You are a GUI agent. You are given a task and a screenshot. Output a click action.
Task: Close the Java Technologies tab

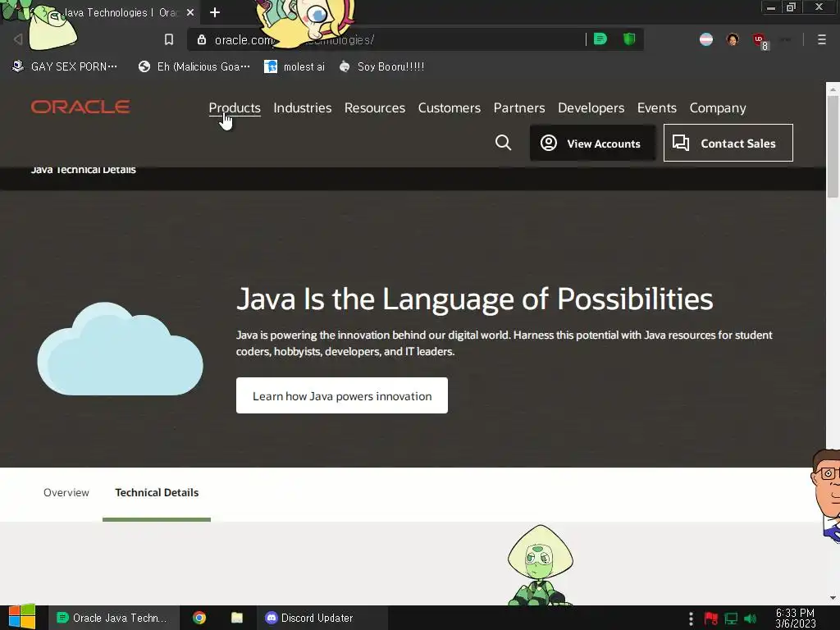(190, 12)
